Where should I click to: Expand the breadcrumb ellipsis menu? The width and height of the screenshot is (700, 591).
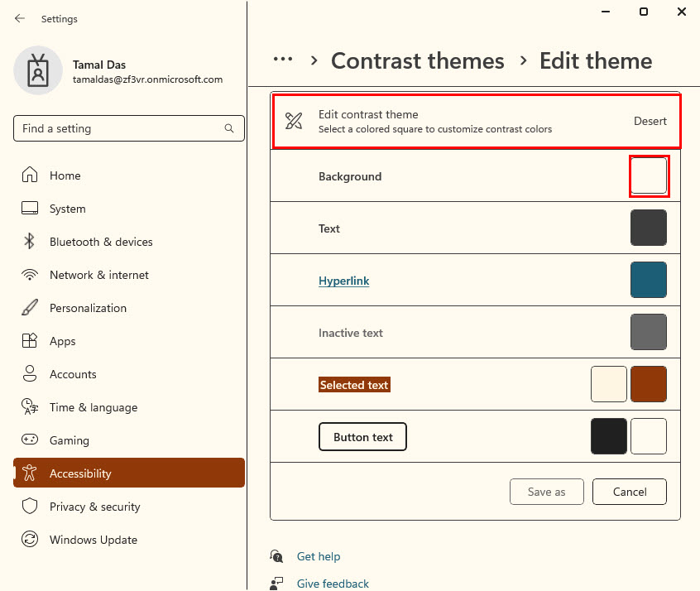pyautogui.click(x=283, y=60)
